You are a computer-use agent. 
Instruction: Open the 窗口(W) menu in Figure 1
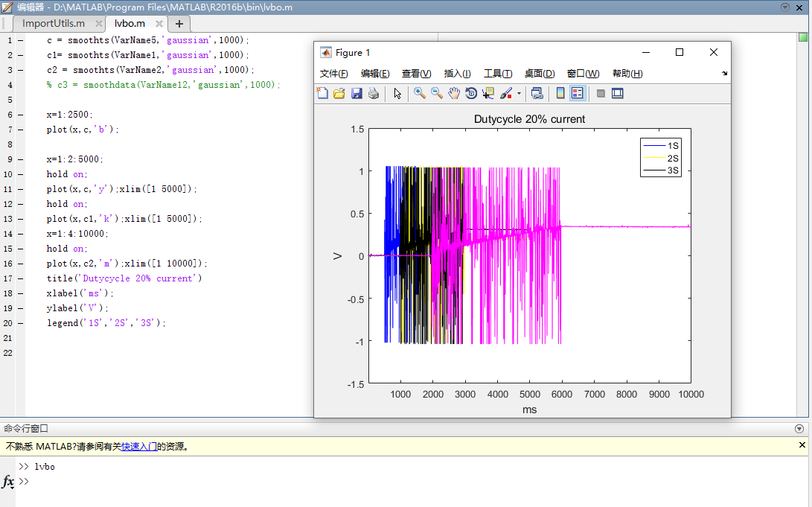[x=583, y=74]
